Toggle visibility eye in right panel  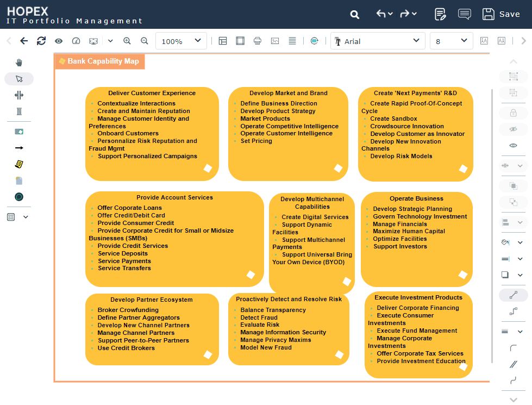[x=513, y=145]
